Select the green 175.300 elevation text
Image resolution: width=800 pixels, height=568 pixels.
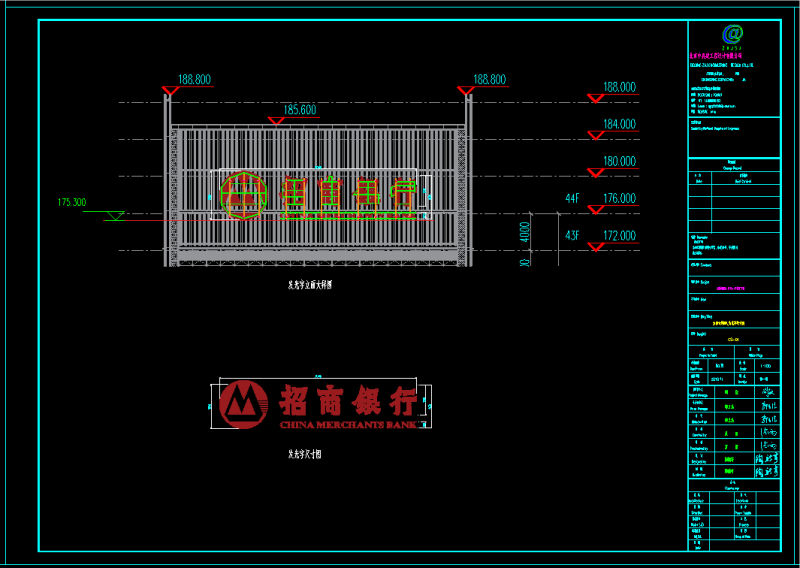[x=71, y=203]
